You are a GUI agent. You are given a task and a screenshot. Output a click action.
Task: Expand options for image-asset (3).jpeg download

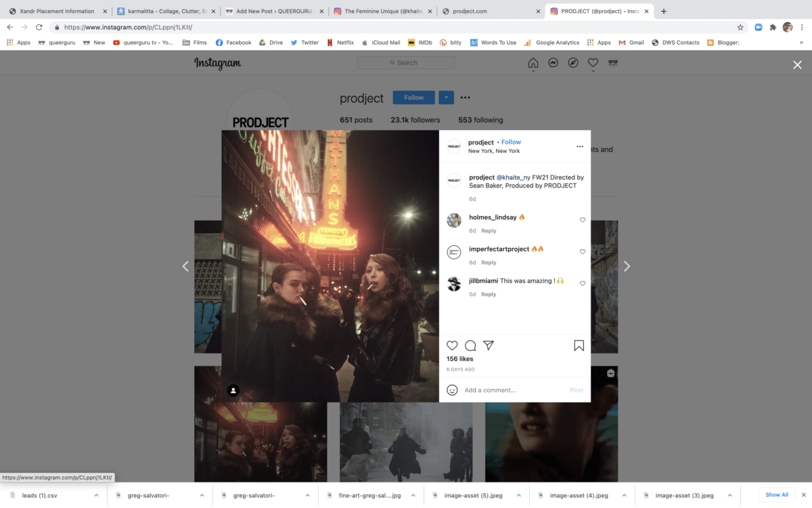729,495
